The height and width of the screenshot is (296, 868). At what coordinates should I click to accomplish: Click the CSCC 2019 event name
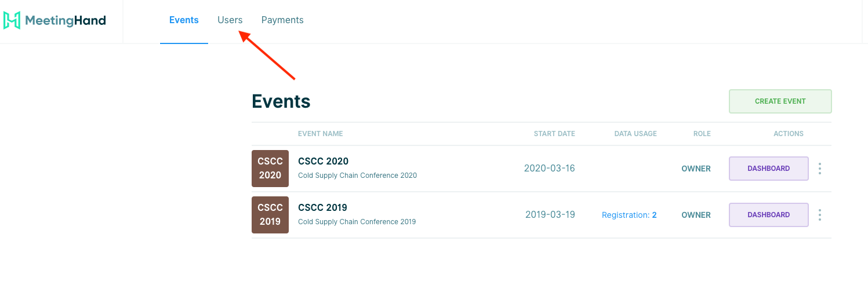click(322, 207)
